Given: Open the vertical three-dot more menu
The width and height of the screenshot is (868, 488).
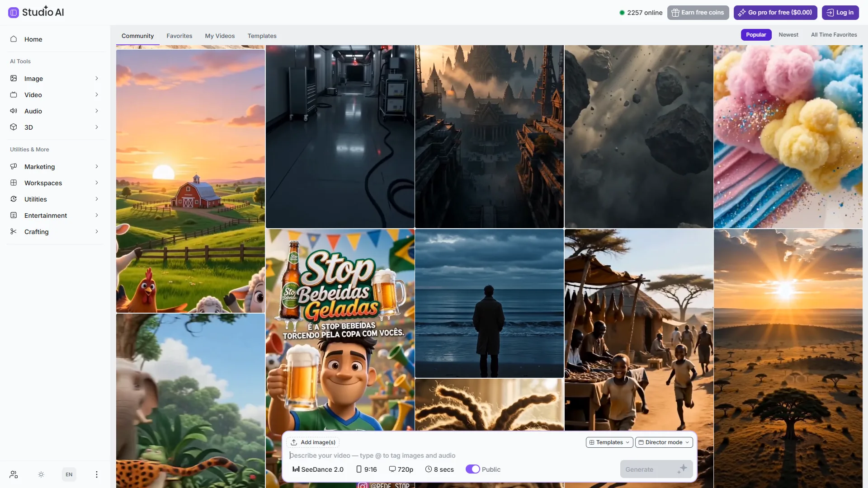Looking at the screenshot, I should (96, 474).
